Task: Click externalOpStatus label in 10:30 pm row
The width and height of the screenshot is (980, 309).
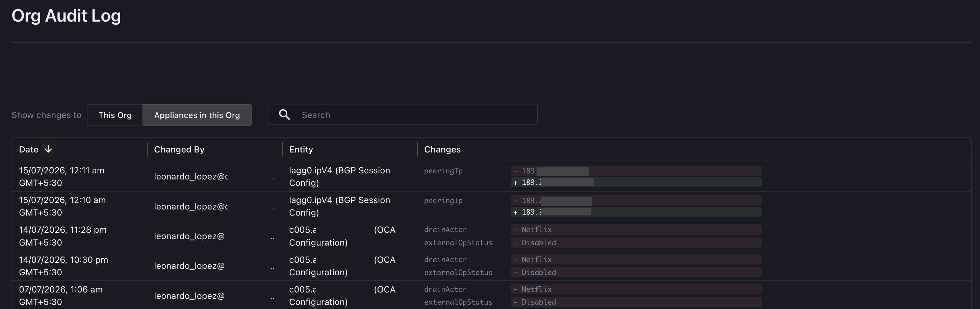Action: 458,273
